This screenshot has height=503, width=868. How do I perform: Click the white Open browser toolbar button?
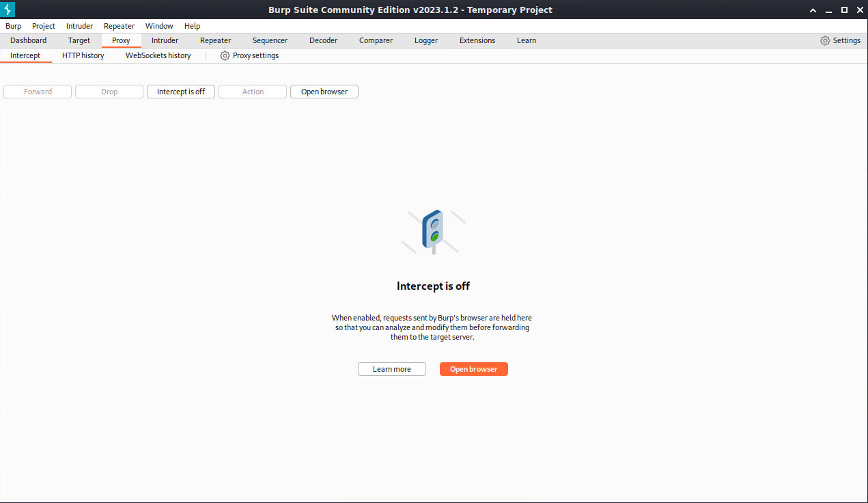point(324,92)
